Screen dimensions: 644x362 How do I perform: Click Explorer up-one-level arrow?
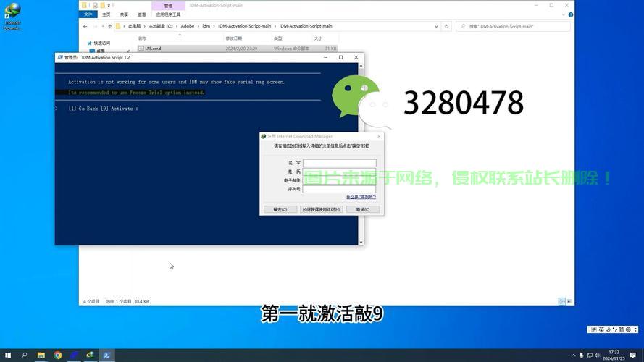tap(109, 26)
